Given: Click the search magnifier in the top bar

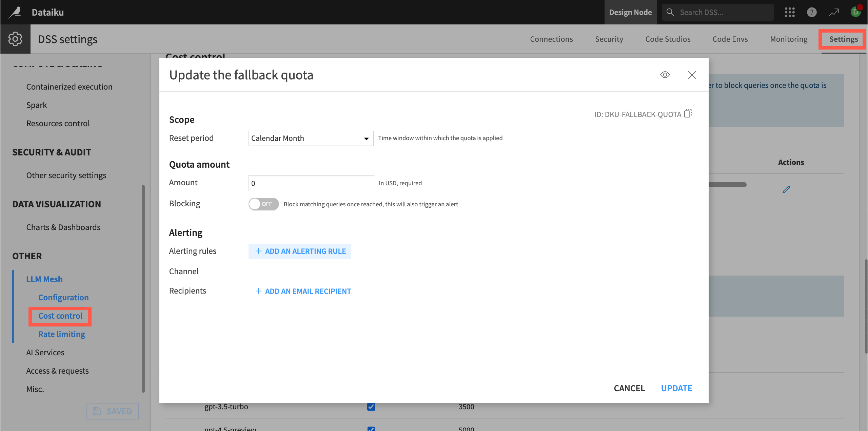Looking at the screenshot, I should [x=670, y=12].
